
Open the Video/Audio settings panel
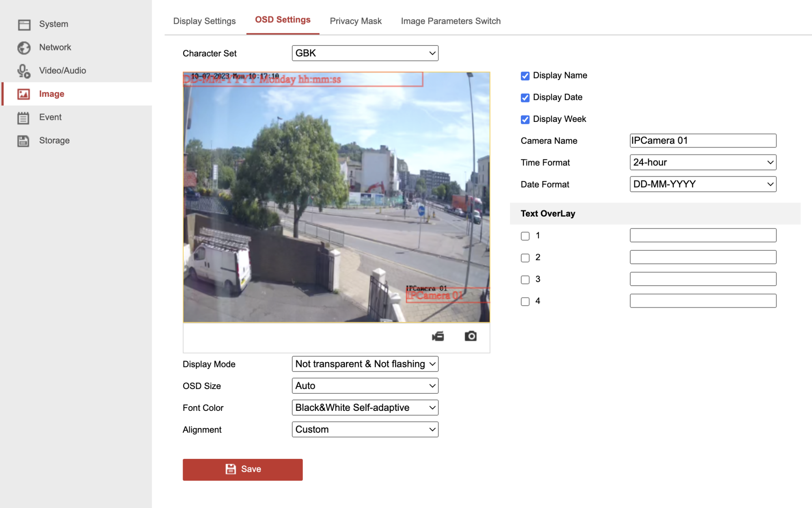click(62, 70)
